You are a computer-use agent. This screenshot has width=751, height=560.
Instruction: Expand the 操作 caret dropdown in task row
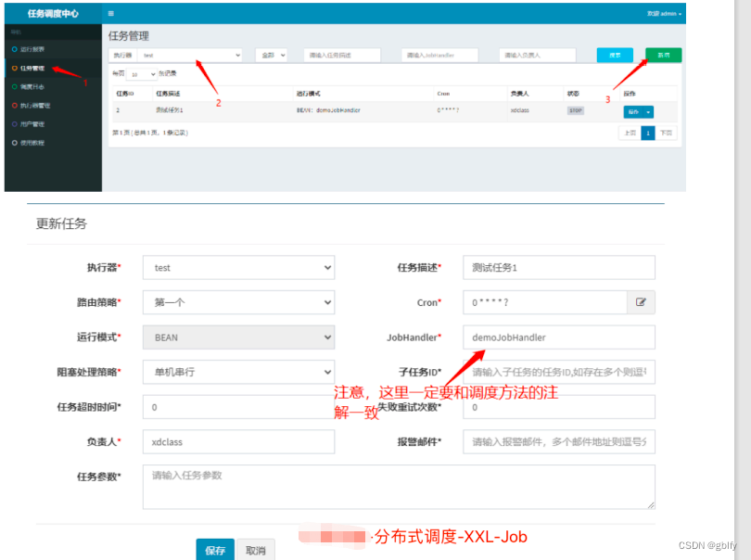(x=648, y=111)
